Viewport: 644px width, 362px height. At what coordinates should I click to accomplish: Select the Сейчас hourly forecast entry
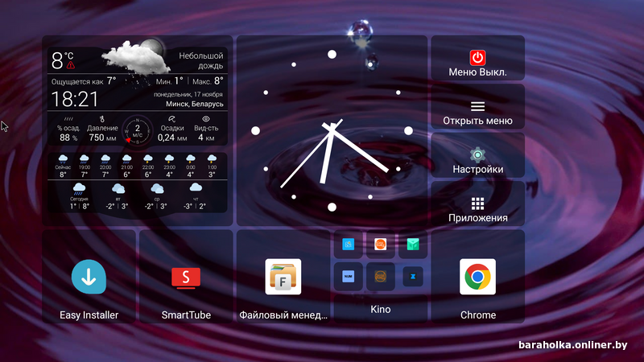click(x=63, y=167)
